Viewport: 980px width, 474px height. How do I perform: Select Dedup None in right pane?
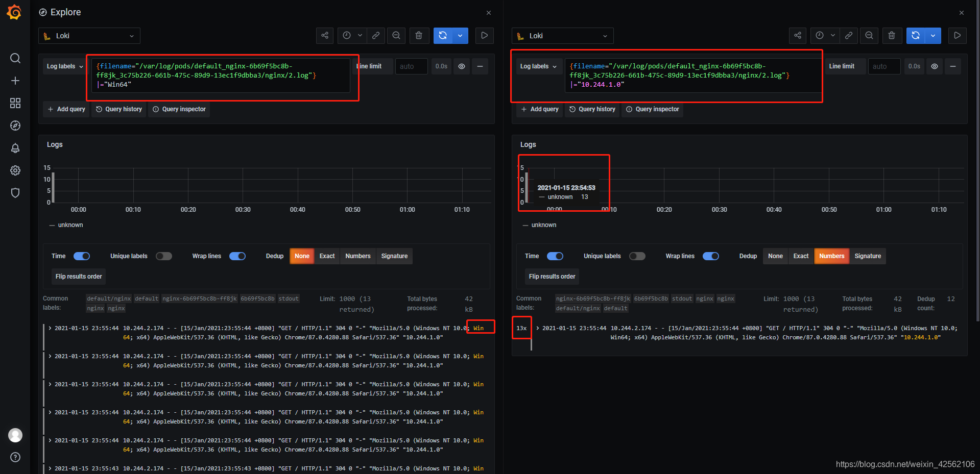pyautogui.click(x=775, y=256)
